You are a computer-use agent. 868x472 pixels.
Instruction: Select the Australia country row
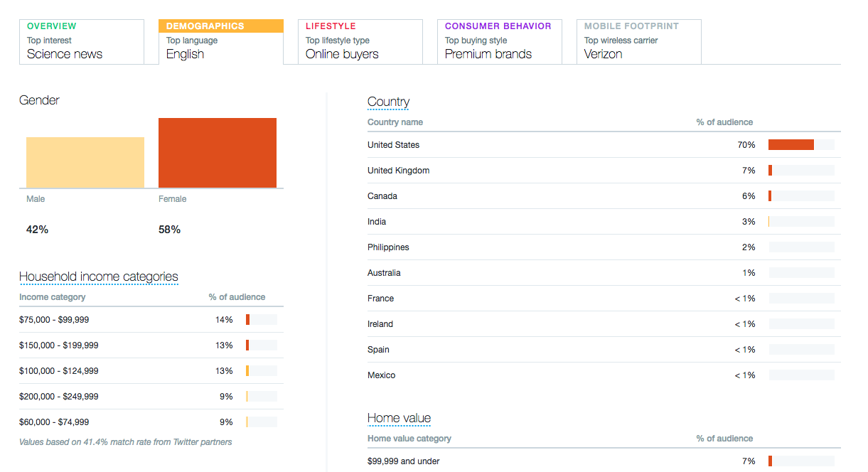point(604,273)
